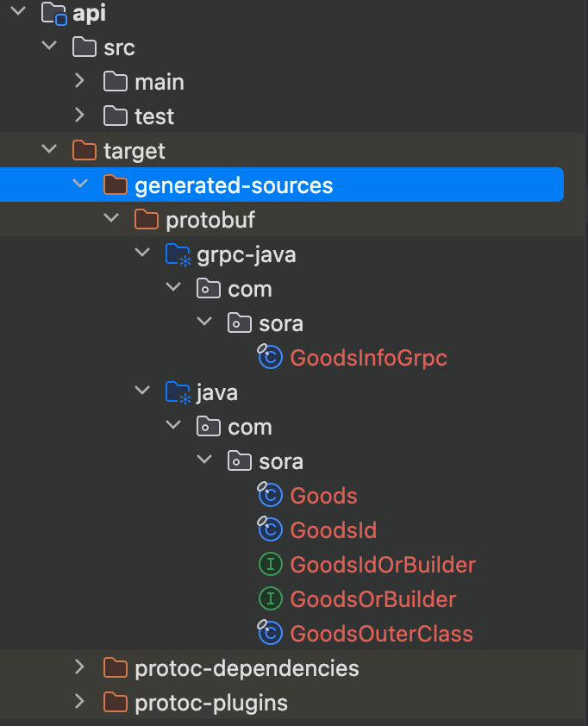
Task: Click the GoodsIdOrBuilder interface icon
Action: pos(270,565)
